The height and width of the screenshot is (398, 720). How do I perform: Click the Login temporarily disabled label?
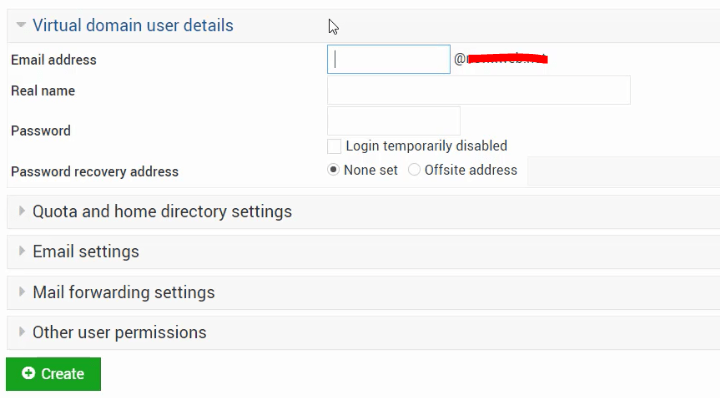pyautogui.click(x=427, y=146)
